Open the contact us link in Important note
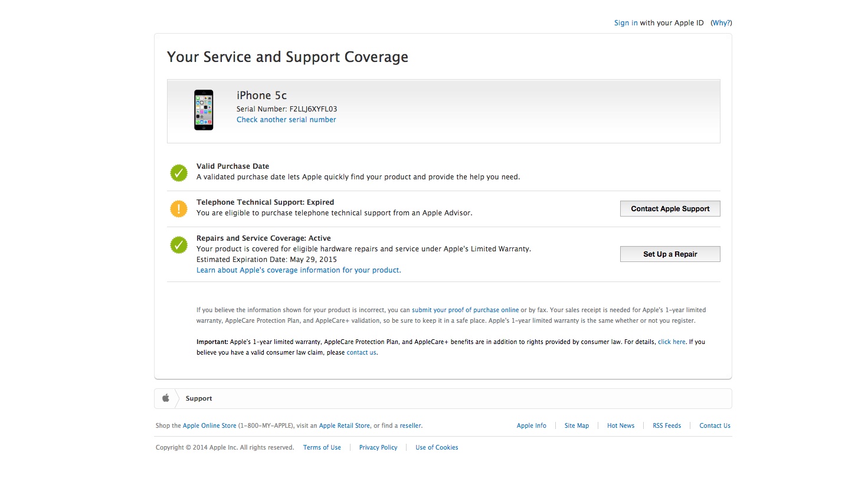This screenshot has height=488, width=868. click(x=361, y=352)
